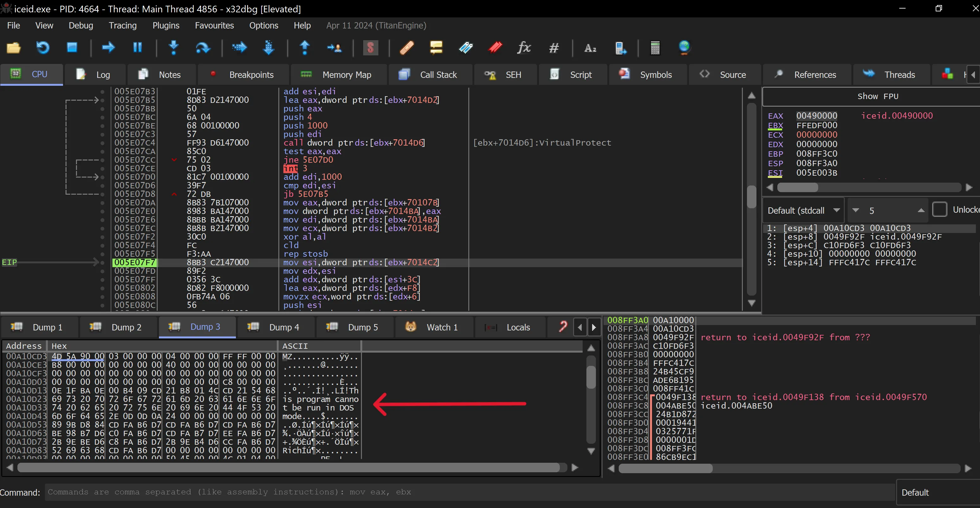This screenshot has width=980, height=508.
Task: Open functions fx toolbar icon
Action: (524, 48)
